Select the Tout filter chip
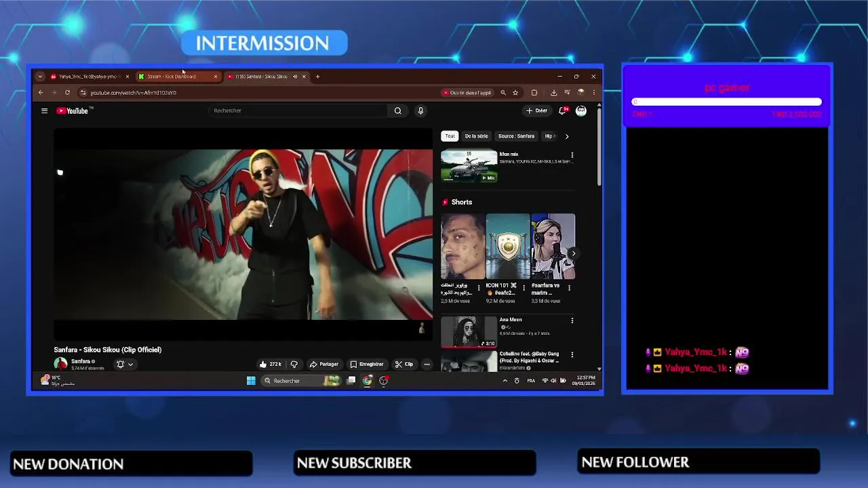Screen dimensions: 868x488 pyautogui.click(x=450, y=136)
